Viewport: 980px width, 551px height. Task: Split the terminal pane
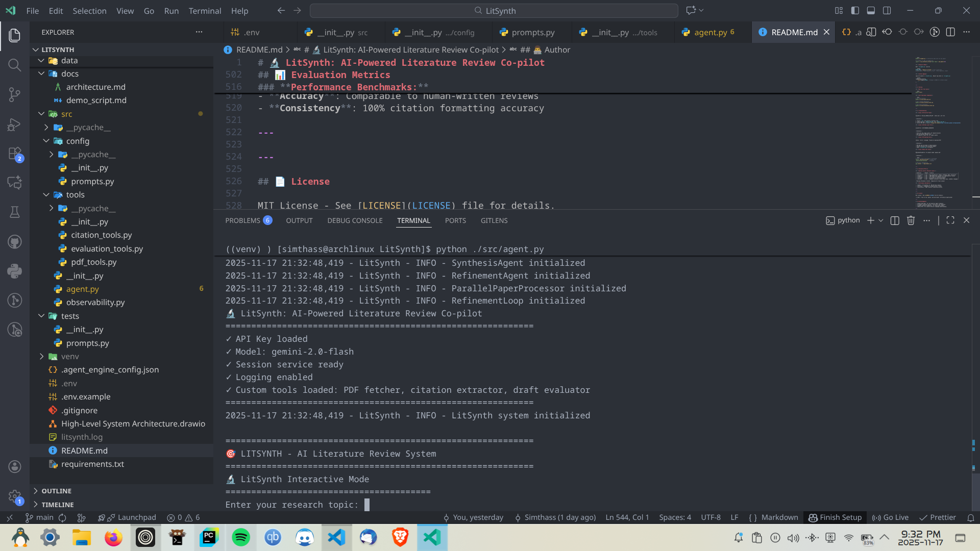point(894,220)
